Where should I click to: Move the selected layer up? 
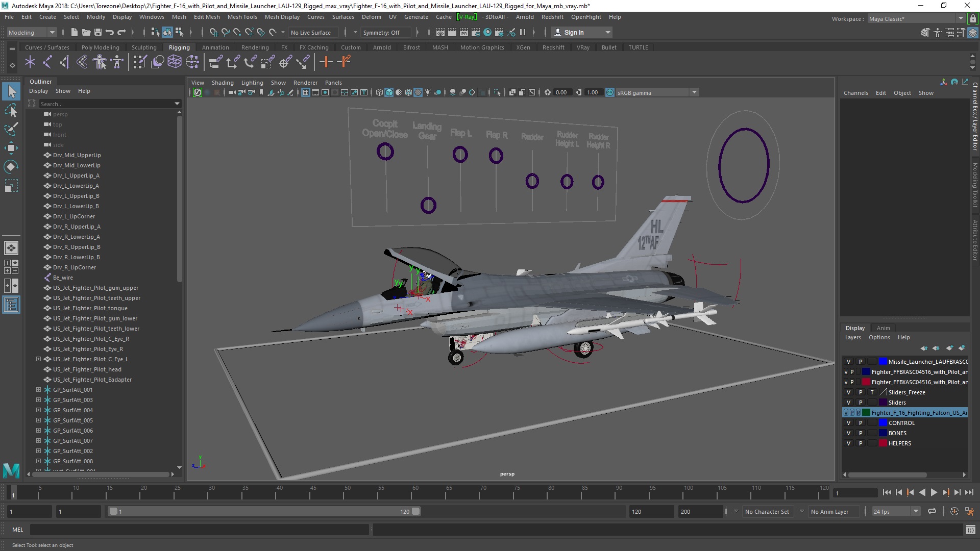[x=924, y=348]
